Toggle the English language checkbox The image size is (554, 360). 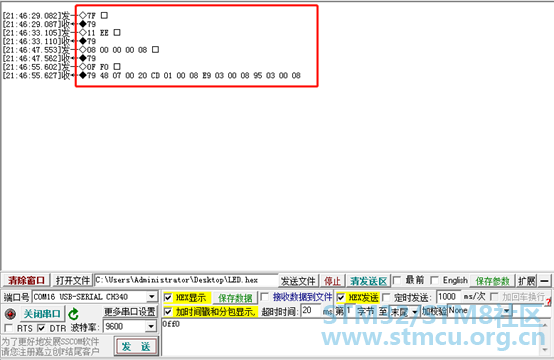point(435,281)
